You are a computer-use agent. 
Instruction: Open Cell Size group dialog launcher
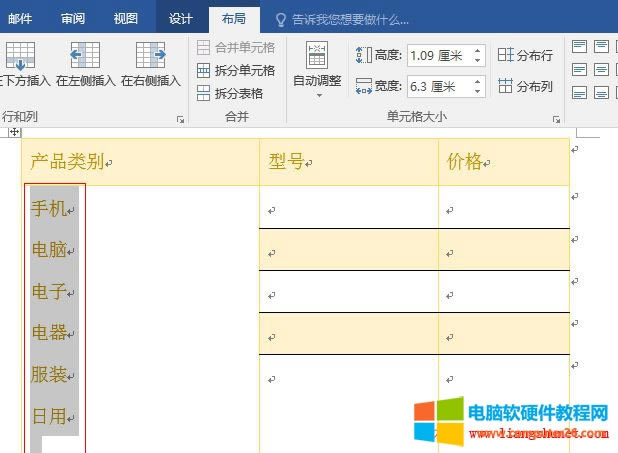point(556,119)
